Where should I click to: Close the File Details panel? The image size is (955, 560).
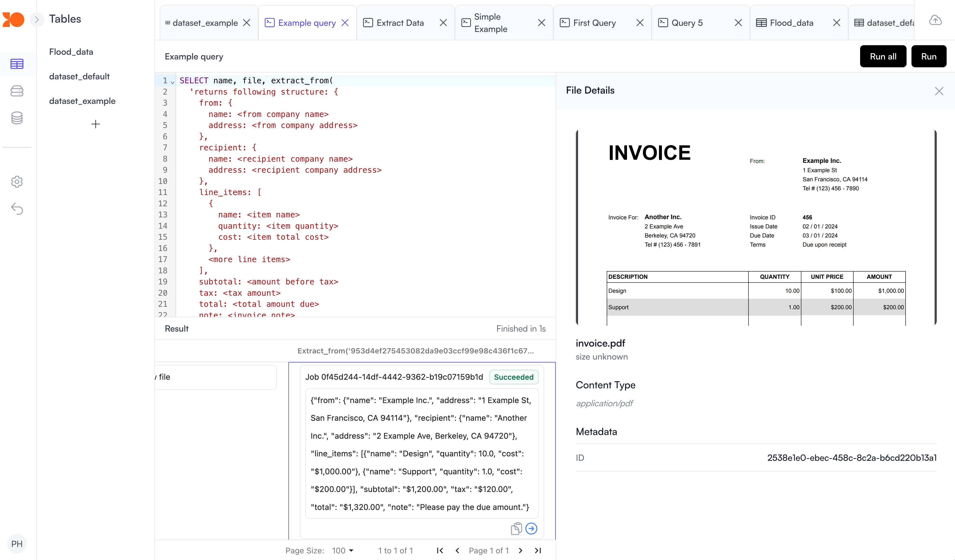939,91
